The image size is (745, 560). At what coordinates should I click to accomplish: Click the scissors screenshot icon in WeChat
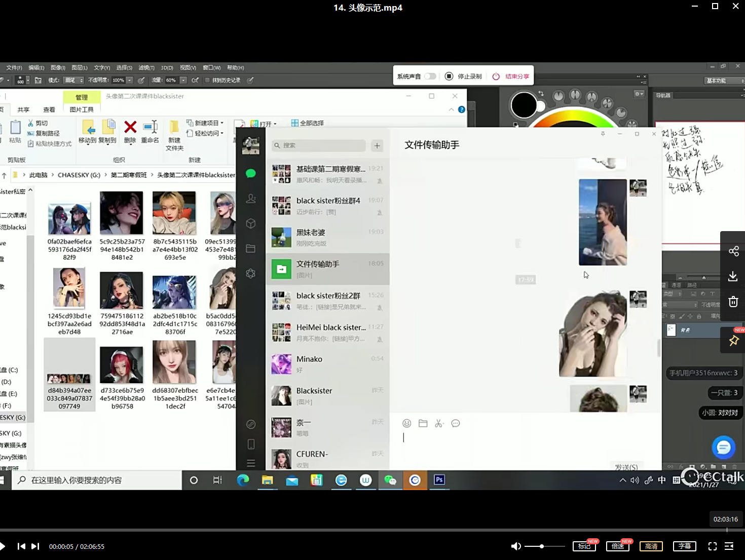439,423
